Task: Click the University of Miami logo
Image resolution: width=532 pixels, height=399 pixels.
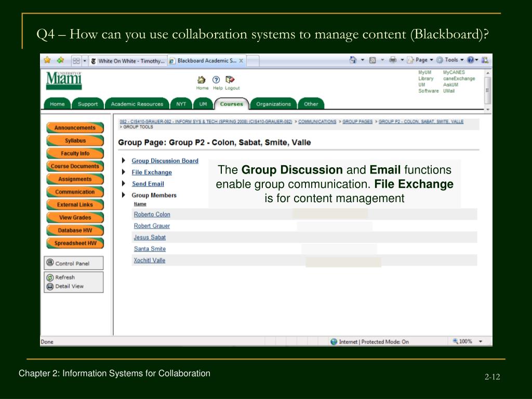Action: 64,81
